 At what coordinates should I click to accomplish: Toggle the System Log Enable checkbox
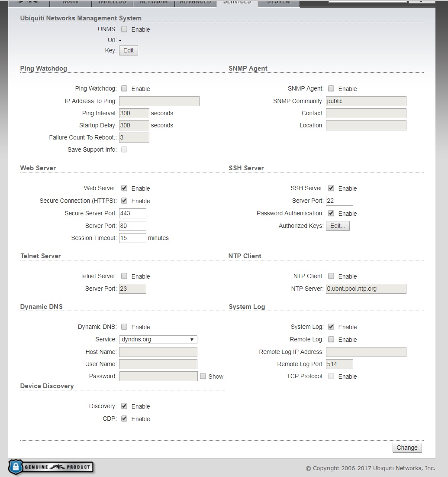[x=331, y=327]
